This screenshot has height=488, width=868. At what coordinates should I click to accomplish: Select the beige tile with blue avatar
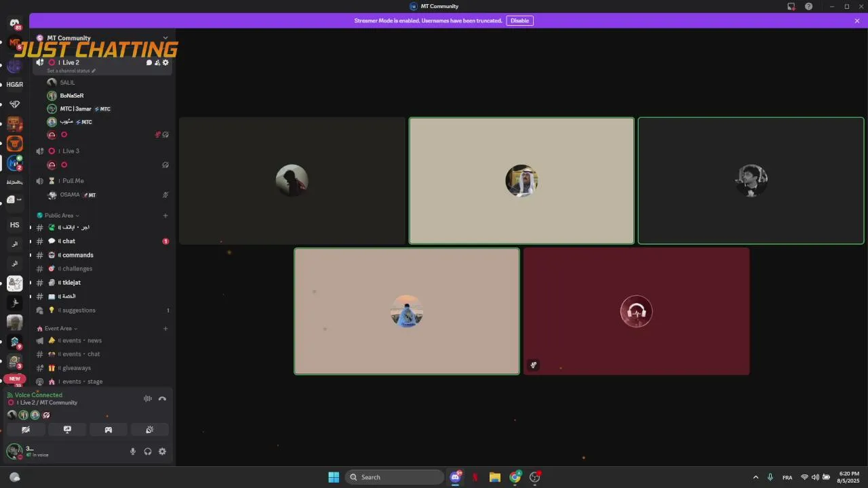(x=407, y=311)
